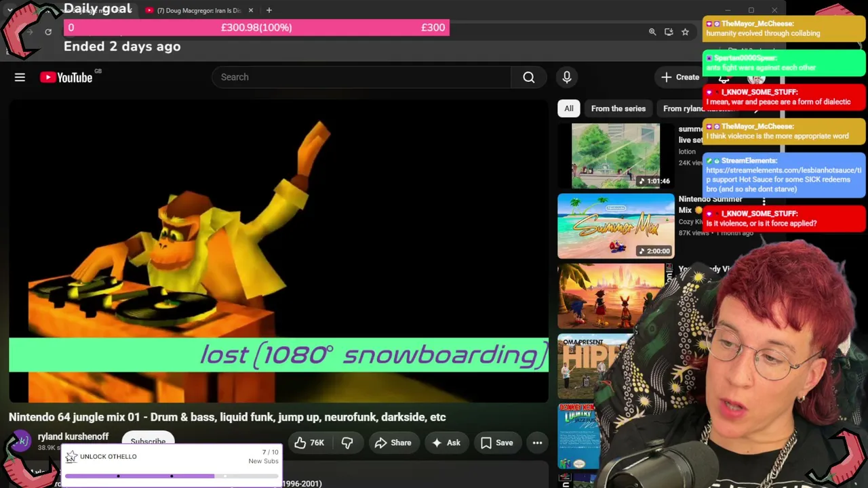The width and height of the screenshot is (868, 488).
Task: Share the Nintendo 64 jungle mix video
Action: (393, 443)
